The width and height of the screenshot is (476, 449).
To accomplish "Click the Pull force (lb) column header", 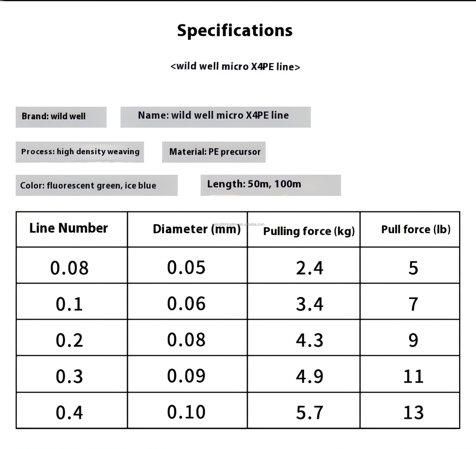I will click(x=416, y=230).
